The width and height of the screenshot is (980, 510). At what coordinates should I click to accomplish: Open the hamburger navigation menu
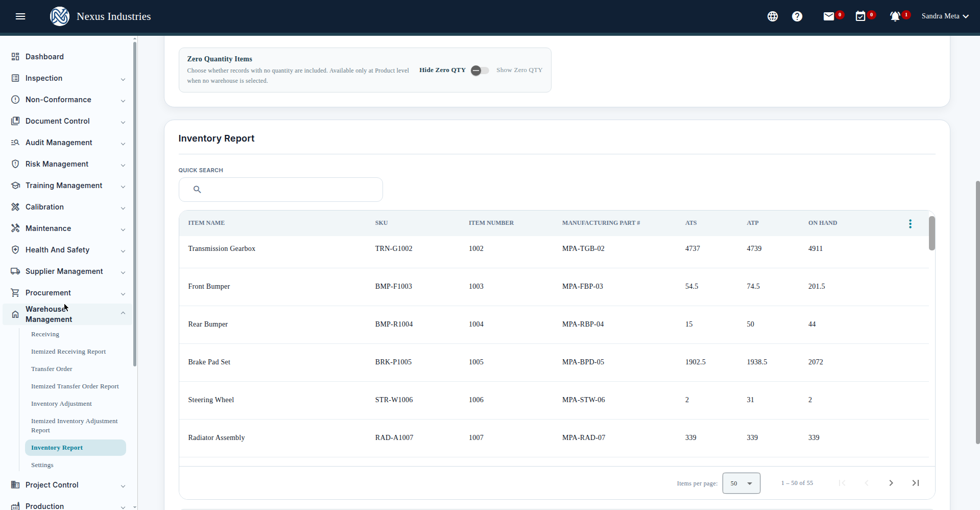(20, 16)
